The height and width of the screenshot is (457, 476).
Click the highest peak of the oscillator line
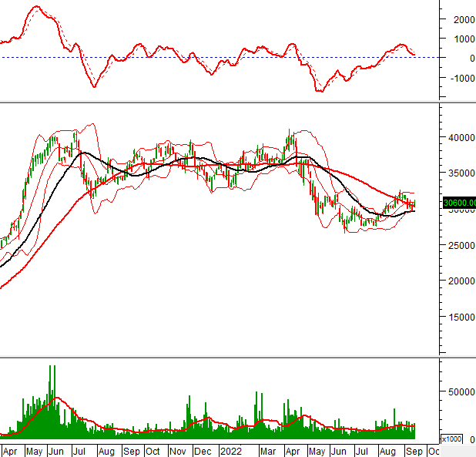point(35,8)
